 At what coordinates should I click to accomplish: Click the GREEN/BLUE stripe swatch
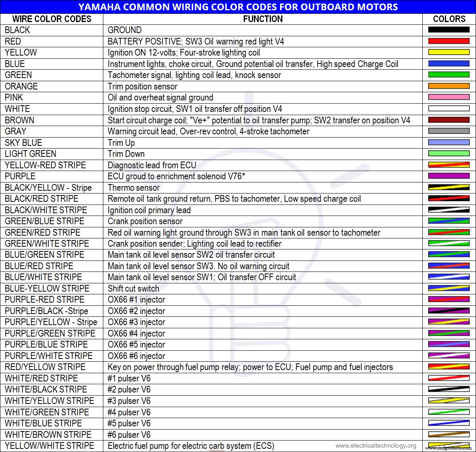click(x=448, y=221)
